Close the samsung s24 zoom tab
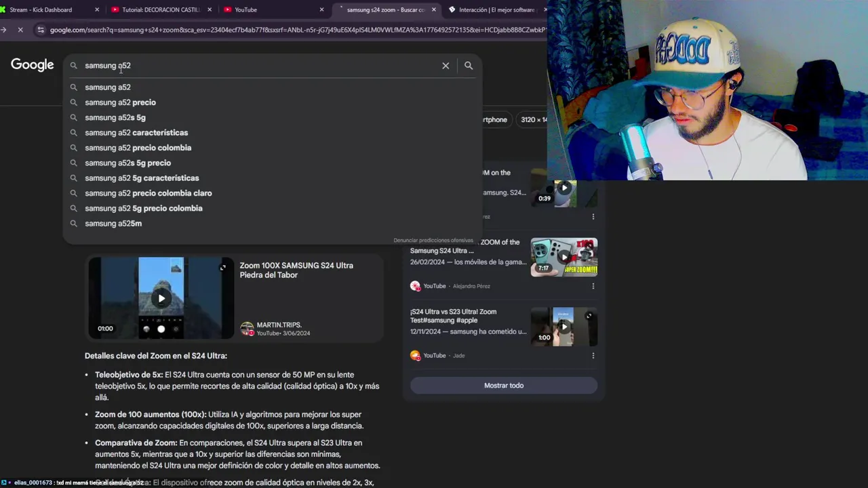Screen dimensions: 868x488 coord(433,9)
